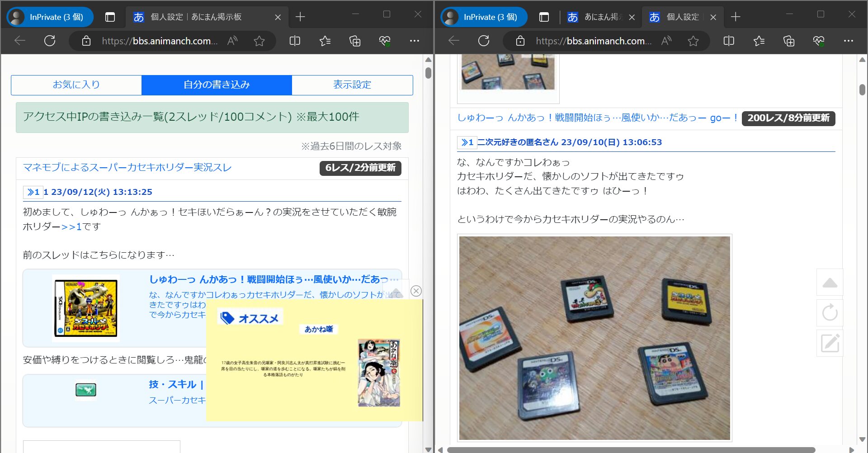868x453 pixels.
Task: Open Collections in the right browser toolbar
Action: [x=789, y=41]
